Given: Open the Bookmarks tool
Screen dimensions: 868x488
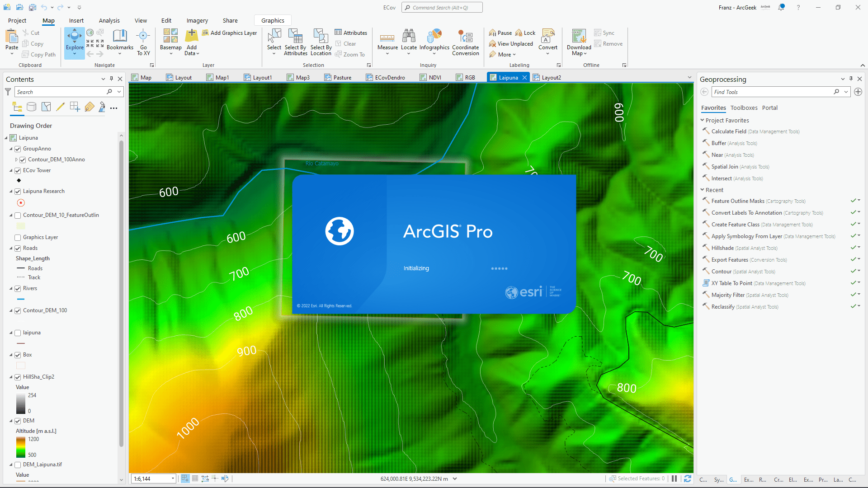Looking at the screenshot, I should coord(119,41).
